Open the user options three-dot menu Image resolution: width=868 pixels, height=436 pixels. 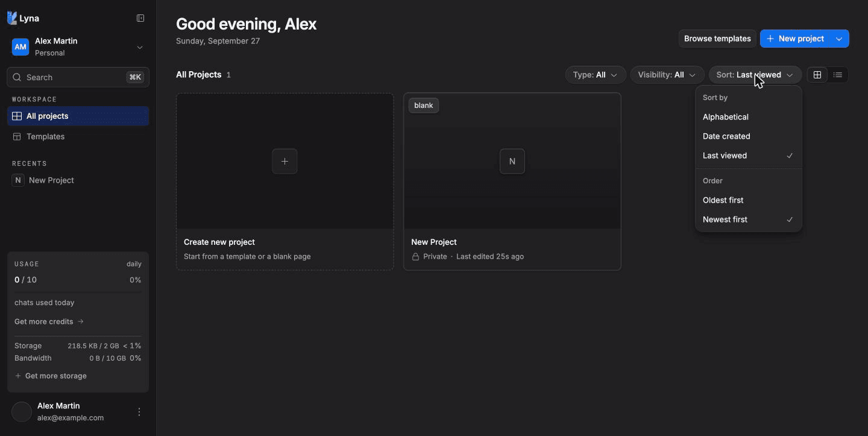[139, 412]
